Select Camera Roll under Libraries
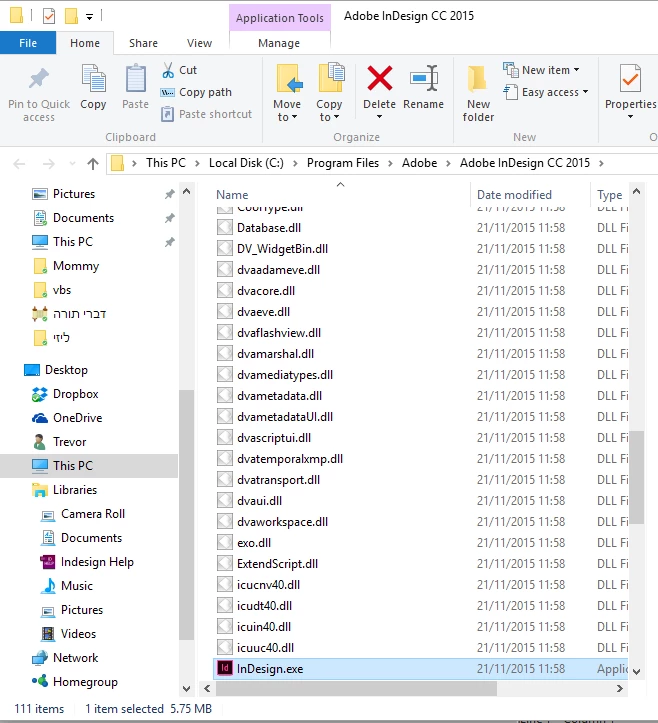The width and height of the screenshot is (658, 723). pyautogui.click(x=83, y=514)
